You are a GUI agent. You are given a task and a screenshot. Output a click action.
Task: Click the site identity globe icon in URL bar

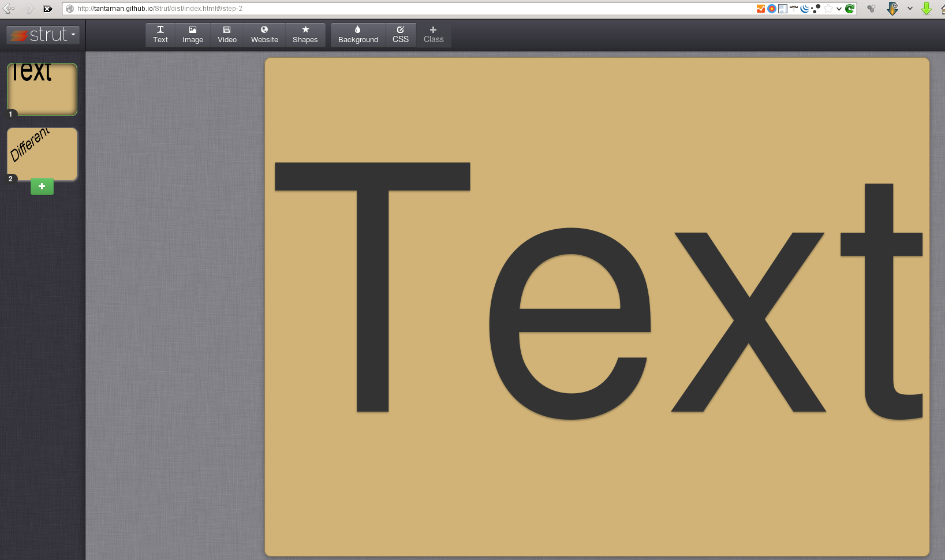point(70,9)
